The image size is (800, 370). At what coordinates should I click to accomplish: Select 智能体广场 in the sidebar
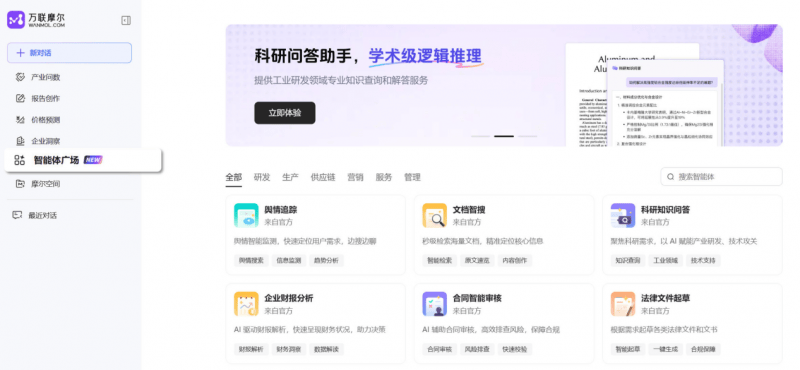pos(83,160)
